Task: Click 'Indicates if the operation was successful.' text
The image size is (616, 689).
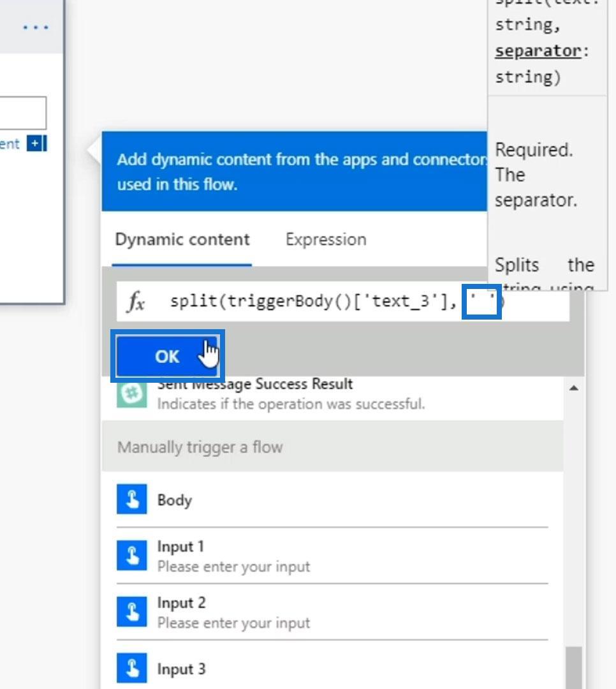Action: click(291, 404)
